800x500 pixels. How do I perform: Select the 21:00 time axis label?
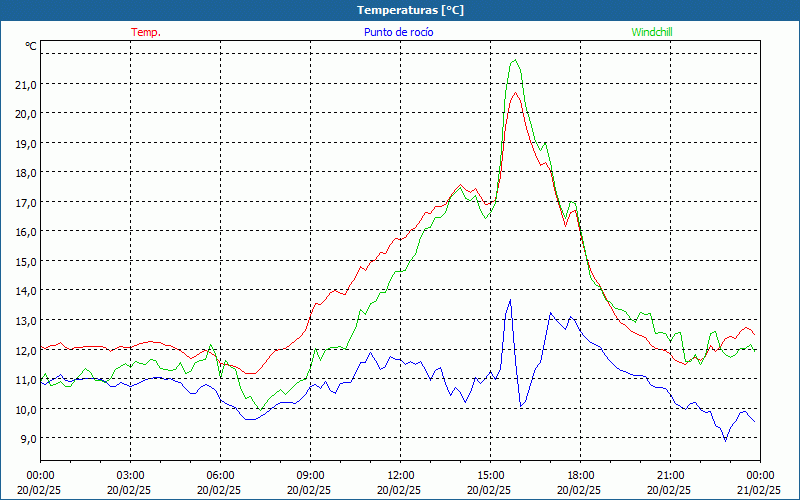[670, 475]
